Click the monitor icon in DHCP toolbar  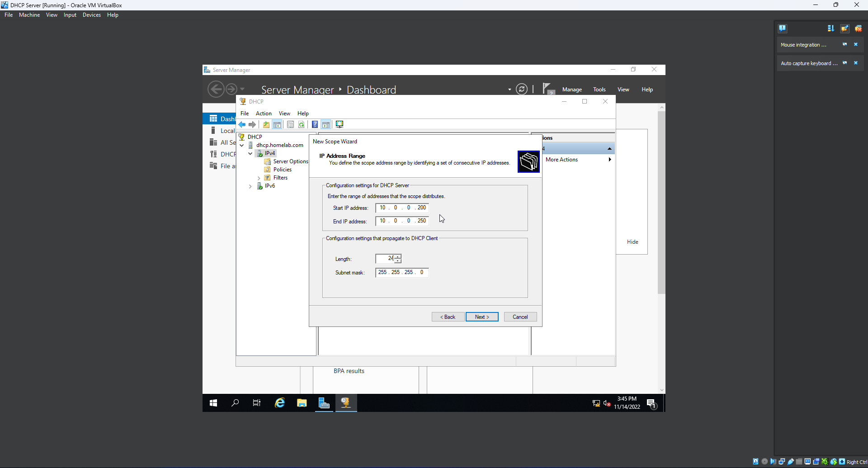[x=340, y=125]
